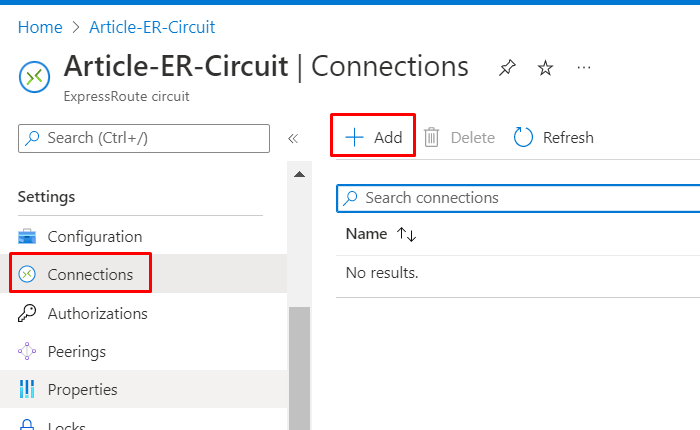Image resolution: width=700 pixels, height=430 pixels.
Task: Click the Properties bars icon
Action: point(28,390)
